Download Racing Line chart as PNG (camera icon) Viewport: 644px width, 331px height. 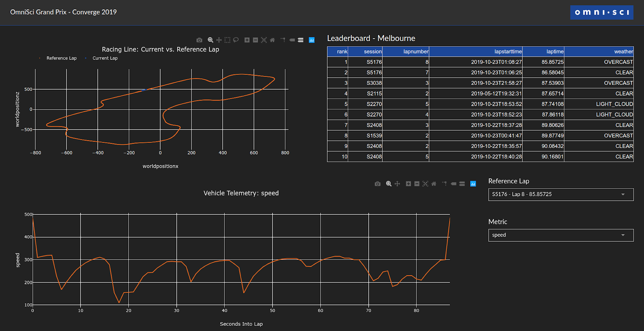tap(199, 40)
